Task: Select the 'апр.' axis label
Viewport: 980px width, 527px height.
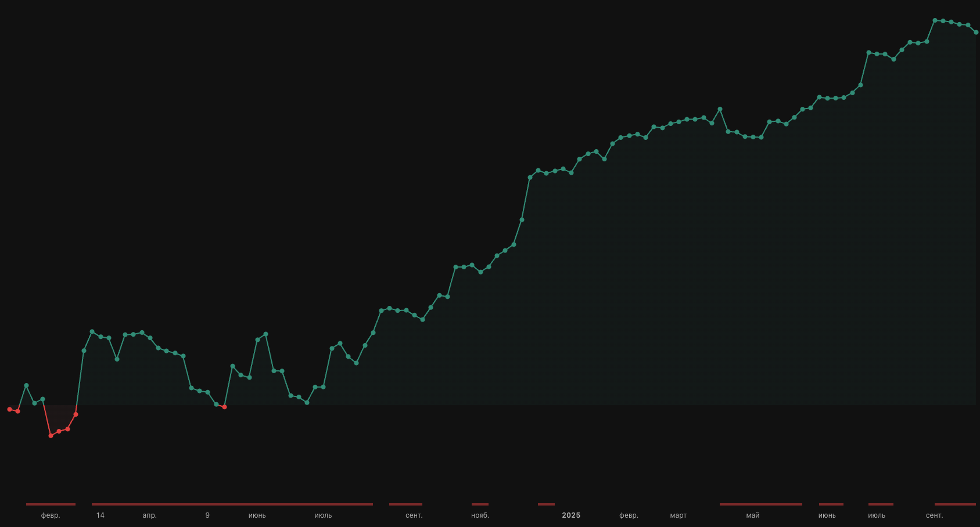Action: point(149,515)
